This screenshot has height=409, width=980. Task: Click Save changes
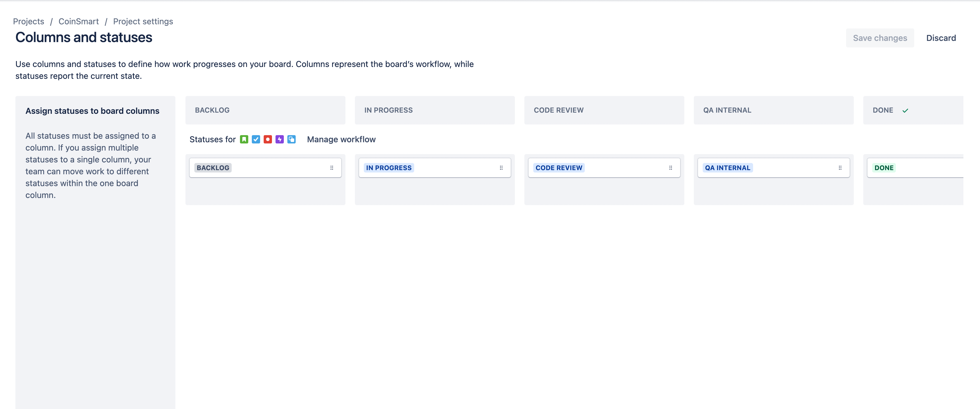click(x=880, y=38)
